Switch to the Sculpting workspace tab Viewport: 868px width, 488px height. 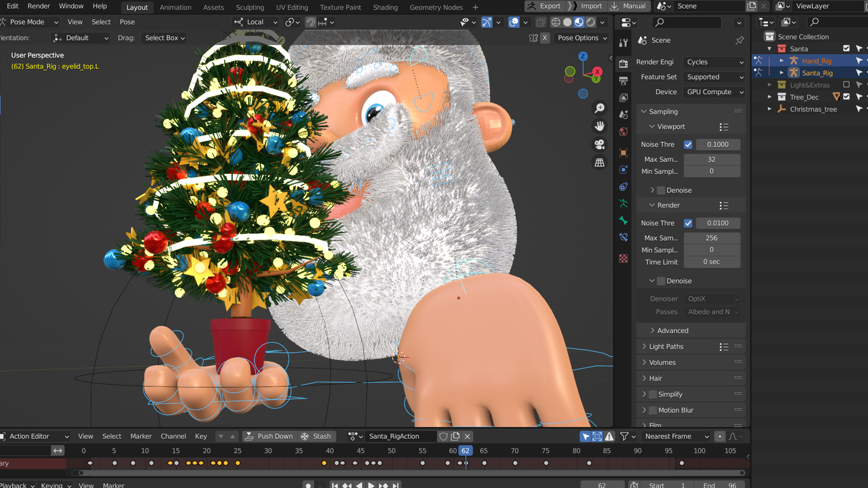click(x=250, y=7)
